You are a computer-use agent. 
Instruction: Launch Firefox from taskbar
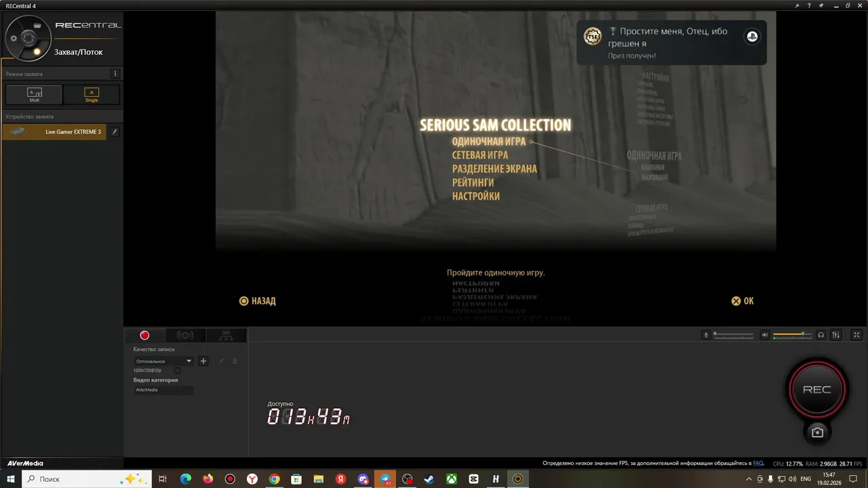click(x=208, y=479)
